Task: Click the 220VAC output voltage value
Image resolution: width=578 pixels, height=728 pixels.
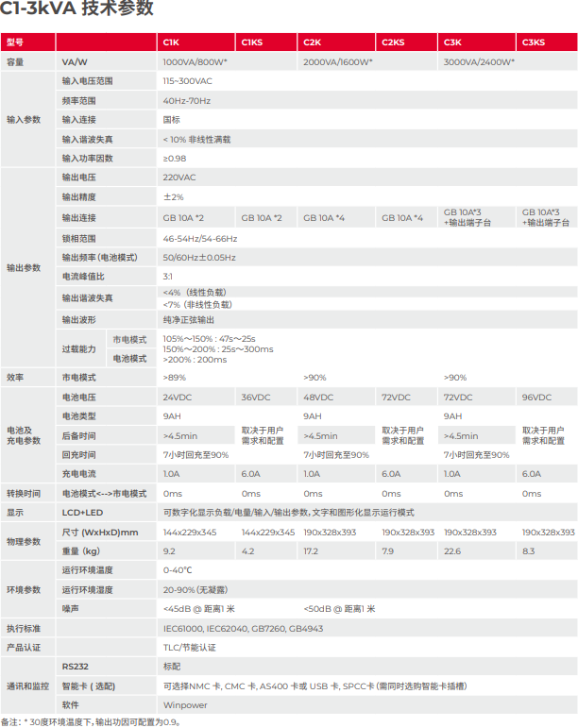Action: (x=179, y=178)
